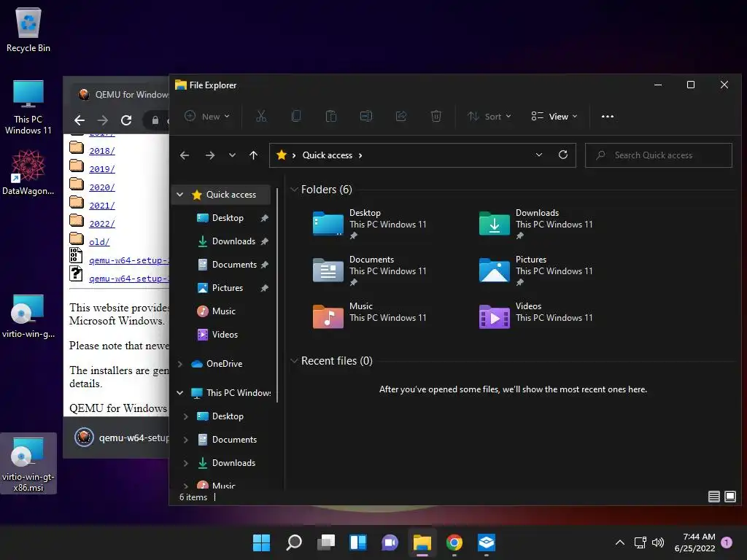
Task: Open the Sort dropdown menu
Action: (489, 116)
